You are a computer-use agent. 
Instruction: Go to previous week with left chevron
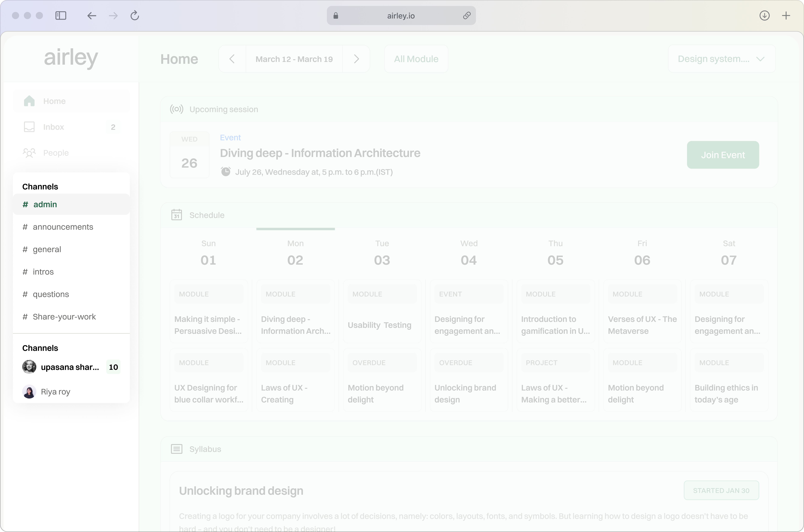[x=232, y=59]
